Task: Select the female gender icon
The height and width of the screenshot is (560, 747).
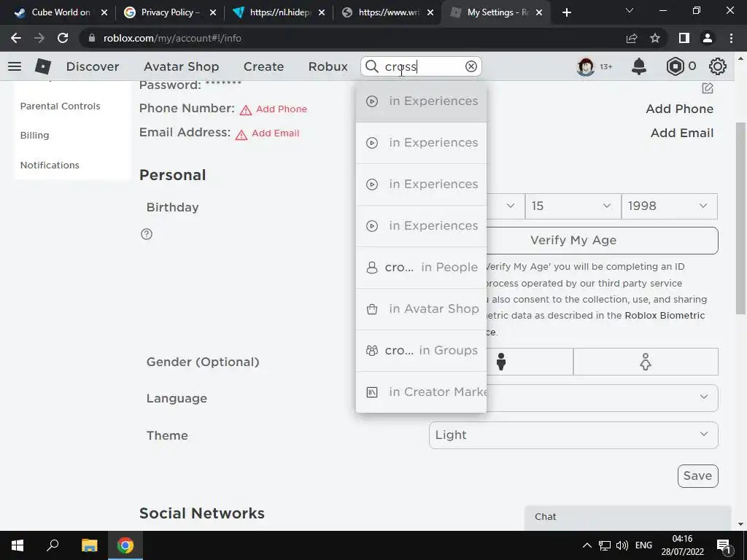Action: pos(646,362)
